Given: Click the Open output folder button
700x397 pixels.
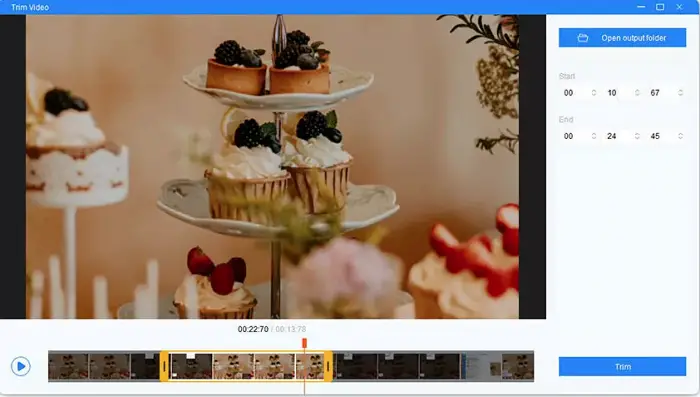Looking at the screenshot, I should [622, 38].
